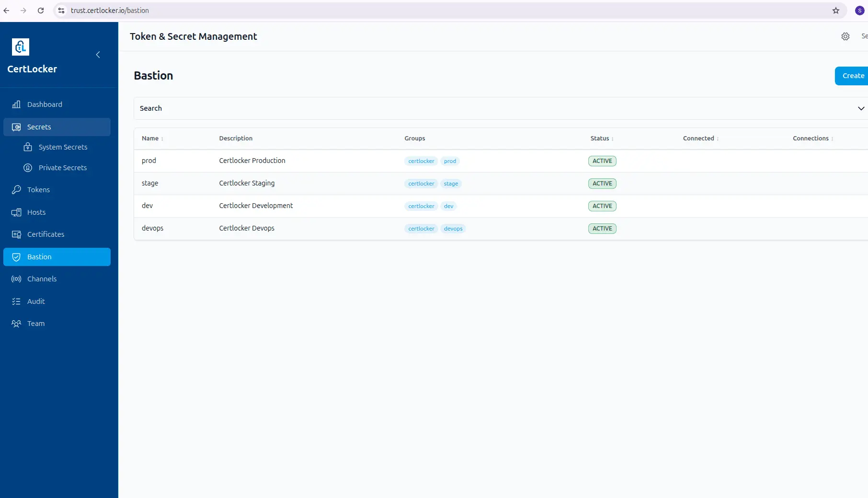Open the Channels section
The height and width of the screenshot is (498, 868).
[57, 279]
